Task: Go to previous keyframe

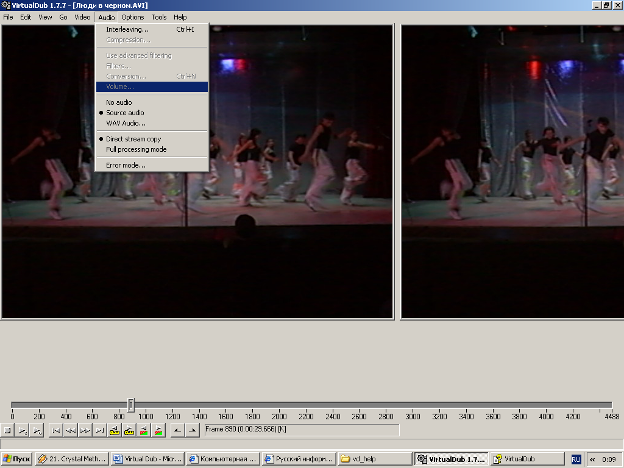Action: tap(115, 430)
